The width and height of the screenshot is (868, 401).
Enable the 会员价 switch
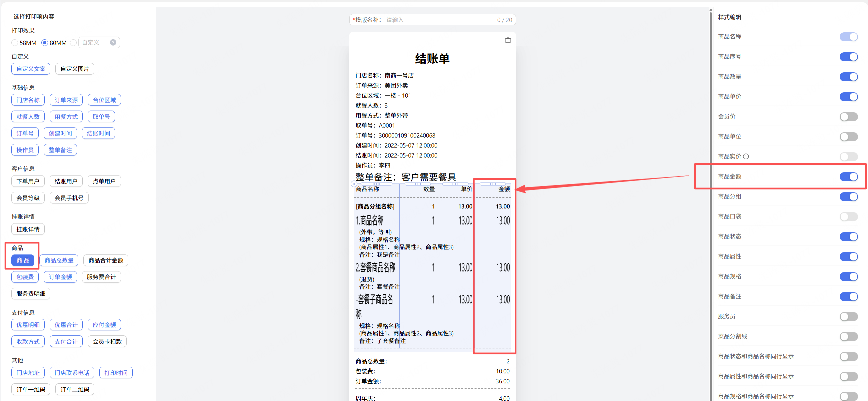click(x=848, y=117)
